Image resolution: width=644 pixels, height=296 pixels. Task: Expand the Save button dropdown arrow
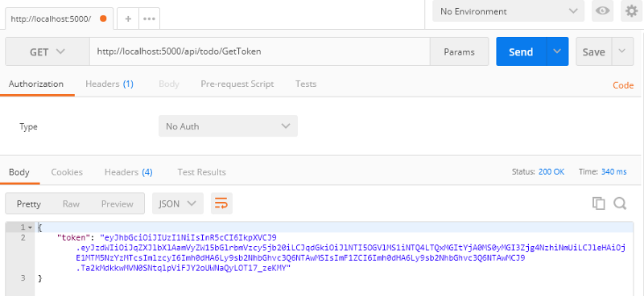click(622, 51)
